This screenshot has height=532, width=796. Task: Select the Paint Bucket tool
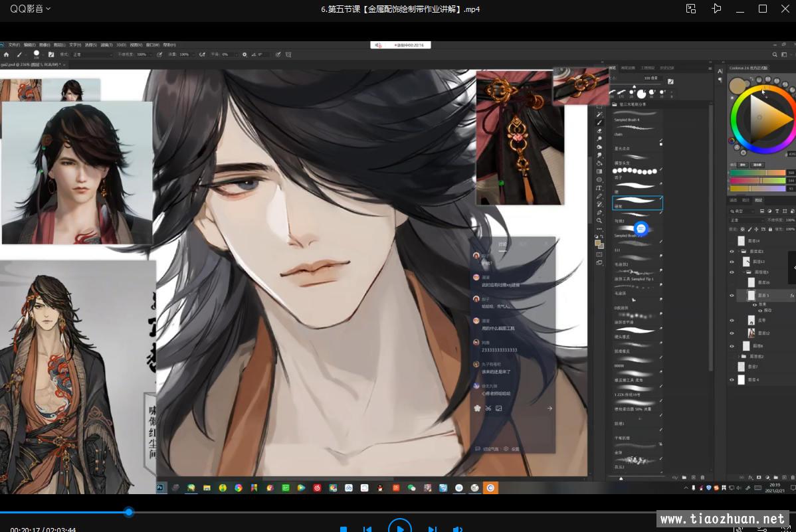[599, 163]
